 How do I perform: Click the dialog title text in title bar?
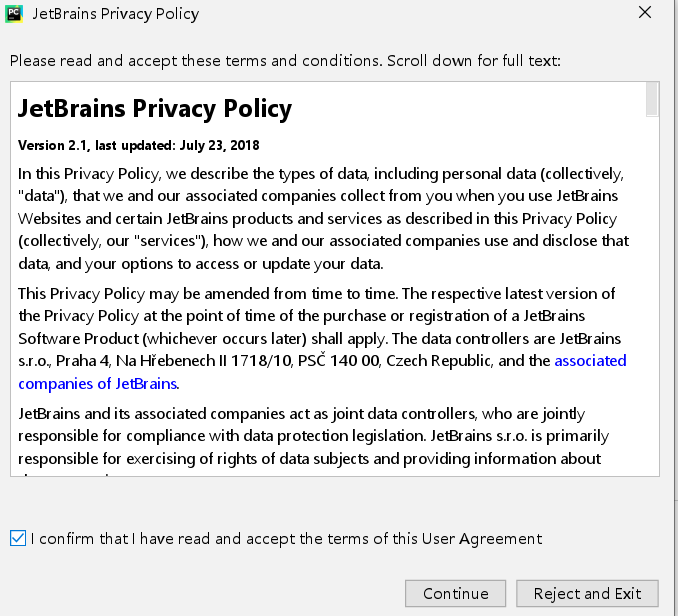(115, 14)
